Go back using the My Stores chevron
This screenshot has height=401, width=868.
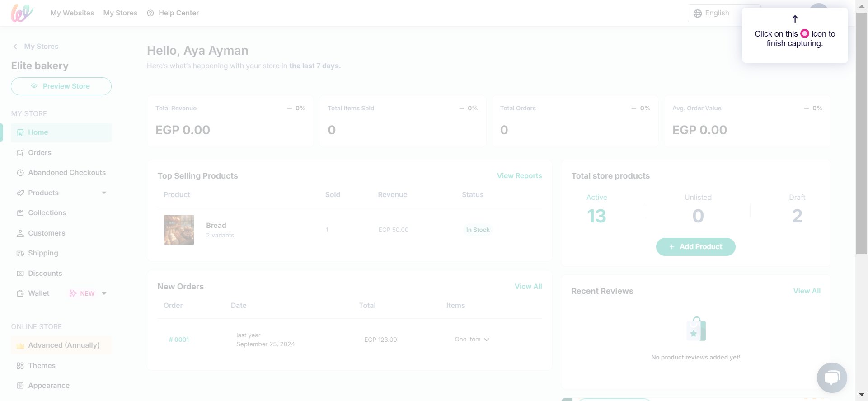click(x=15, y=47)
